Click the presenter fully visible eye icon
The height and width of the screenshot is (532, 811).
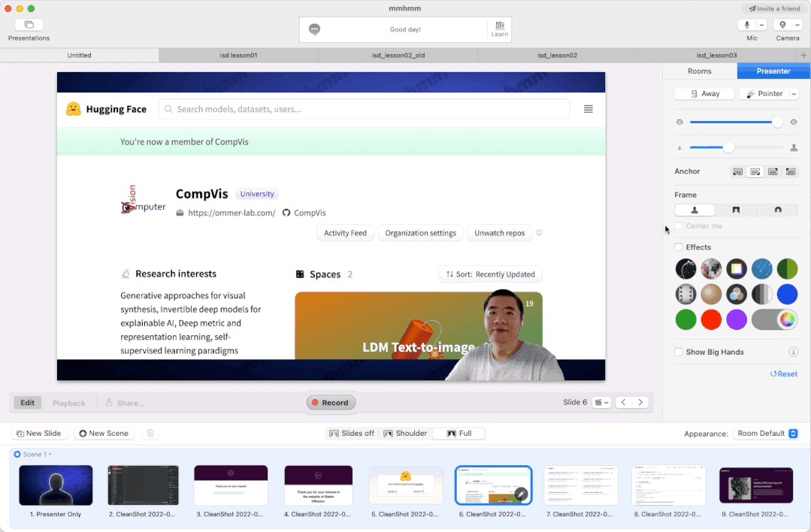794,122
